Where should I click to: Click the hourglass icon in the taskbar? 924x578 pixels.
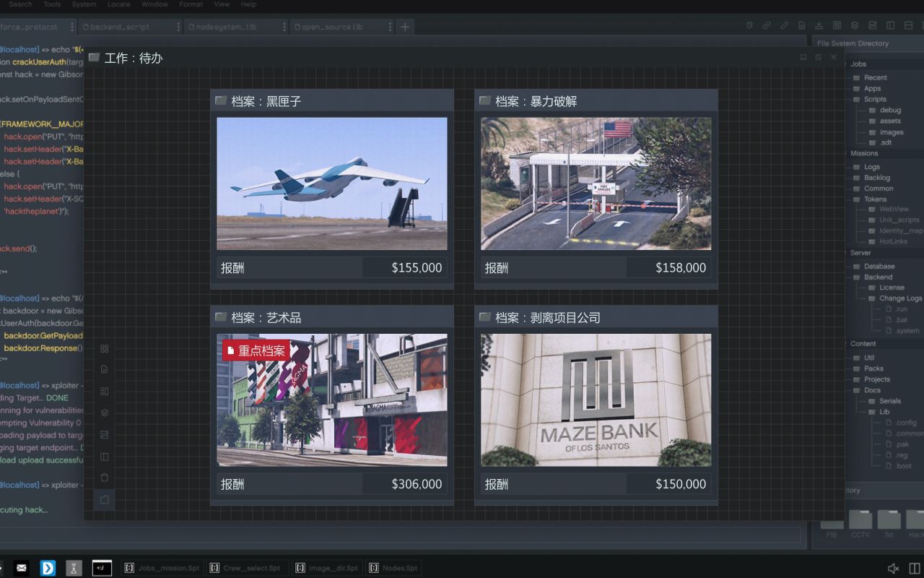point(74,568)
